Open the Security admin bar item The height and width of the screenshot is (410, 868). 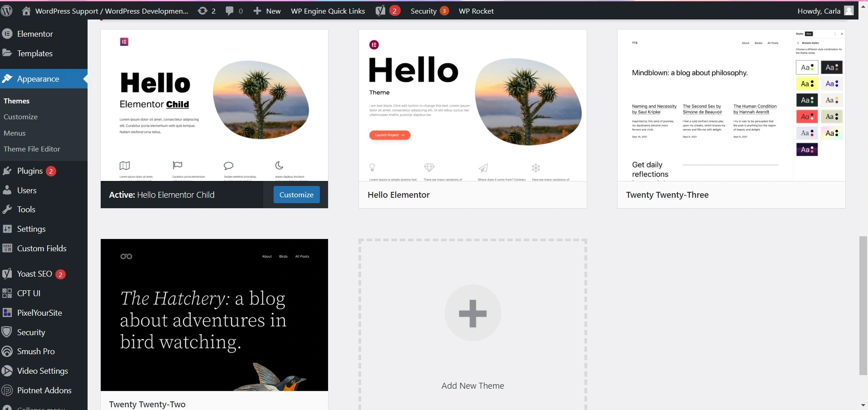[x=429, y=11]
